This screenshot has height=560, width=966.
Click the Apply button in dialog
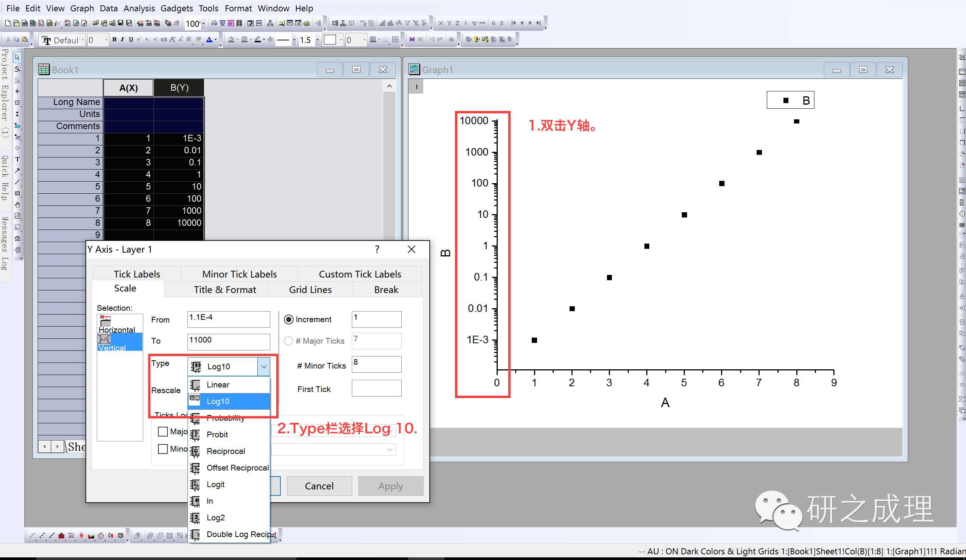point(391,485)
